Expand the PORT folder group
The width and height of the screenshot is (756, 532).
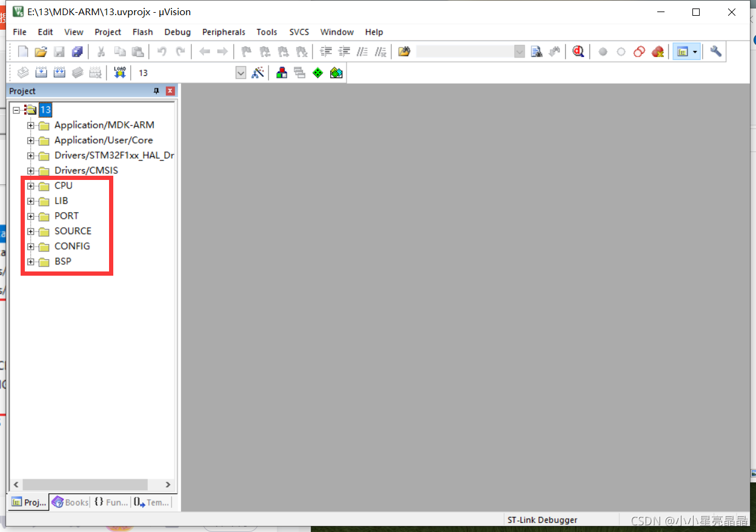point(30,216)
